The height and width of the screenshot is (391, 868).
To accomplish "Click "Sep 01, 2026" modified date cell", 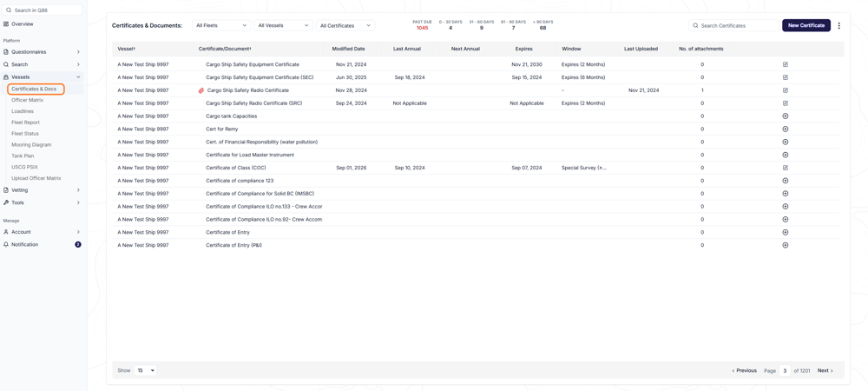I will 351,168.
